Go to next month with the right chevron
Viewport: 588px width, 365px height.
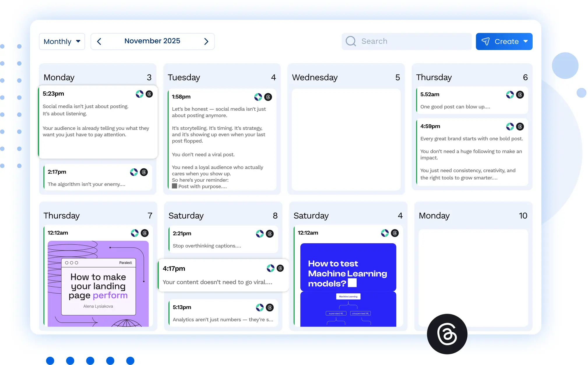click(x=206, y=41)
